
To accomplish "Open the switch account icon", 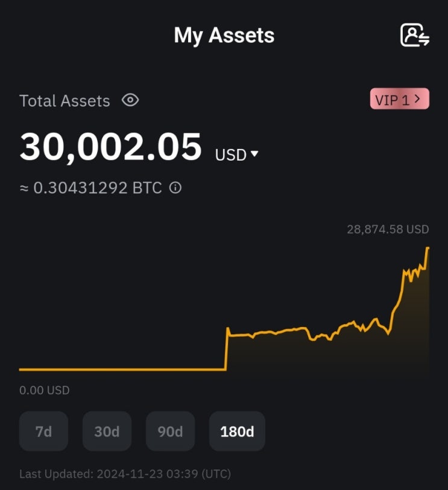I will point(415,35).
